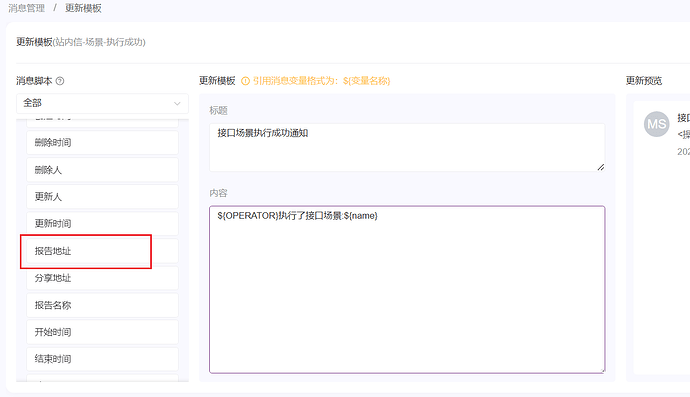Click the content textarea resize corner
Screen dimensions: 690x397
(x=602, y=370)
